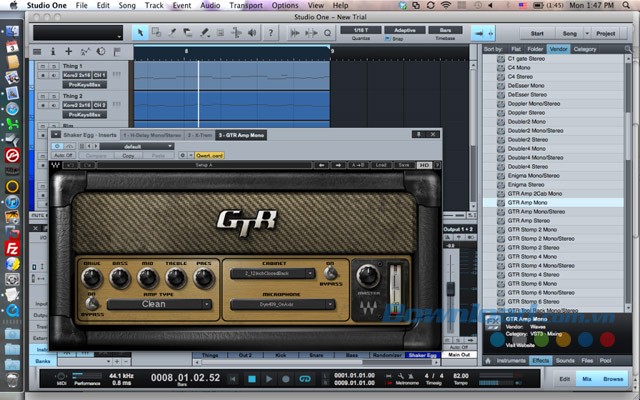Viewport: 640px width, 400px height.
Task: Switch to the 1 - H-Delay Mono/Stereo tab
Action: (x=152, y=135)
